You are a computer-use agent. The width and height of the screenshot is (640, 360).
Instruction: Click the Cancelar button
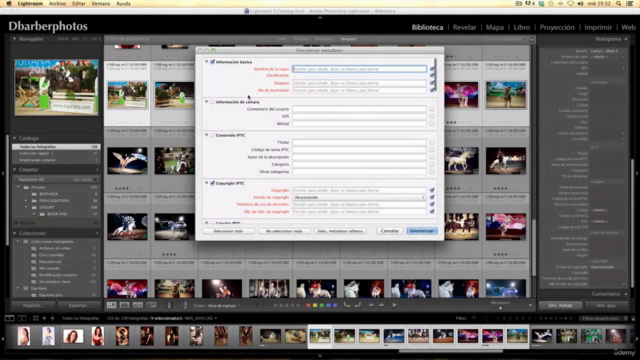389,231
